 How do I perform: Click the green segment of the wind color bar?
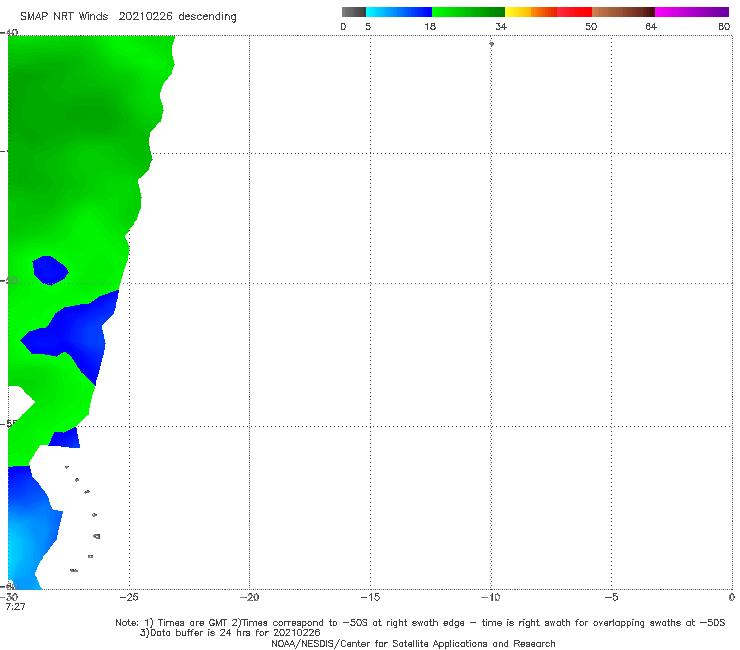pos(468,12)
